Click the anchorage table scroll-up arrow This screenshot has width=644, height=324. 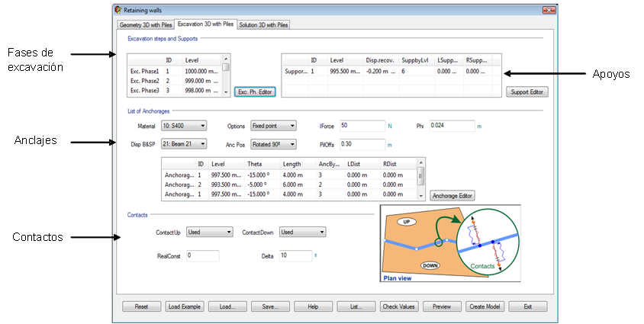(x=420, y=163)
